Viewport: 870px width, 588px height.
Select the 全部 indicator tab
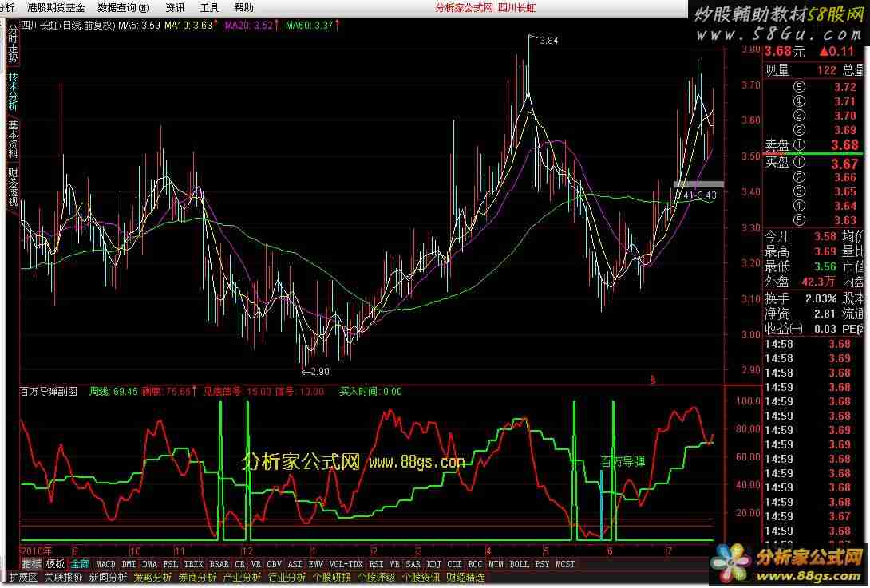80,564
